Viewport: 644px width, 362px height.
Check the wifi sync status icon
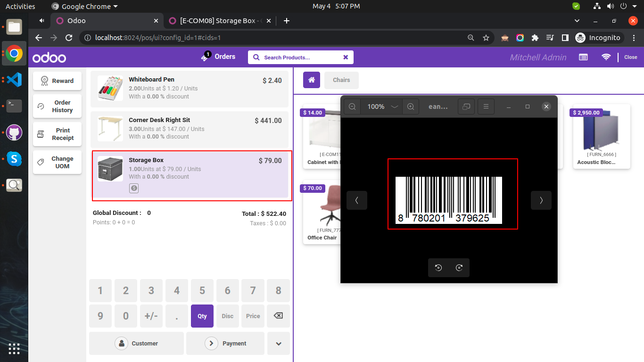[606, 57]
